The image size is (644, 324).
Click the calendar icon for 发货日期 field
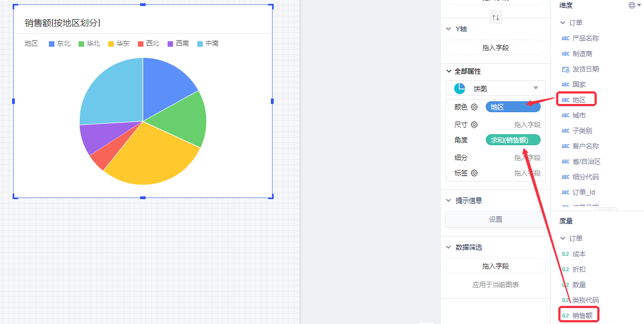(565, 69)
